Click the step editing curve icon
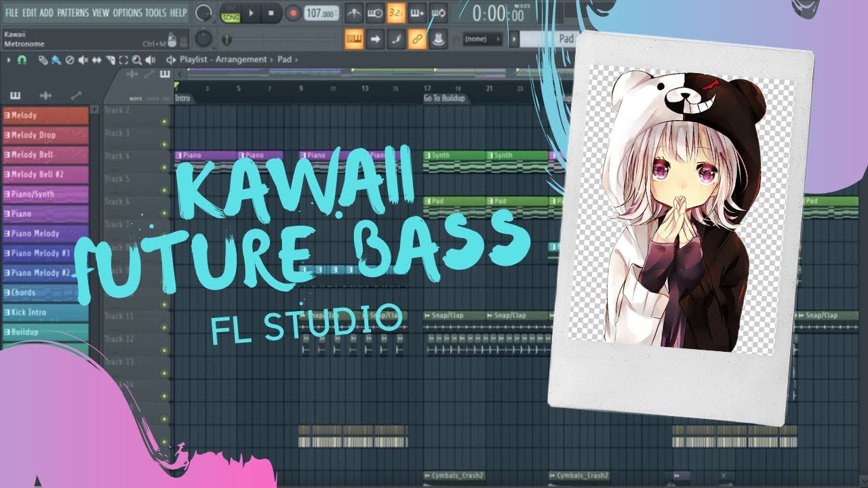The height and width of the screenshot is (488, 868). coord(396,39)
